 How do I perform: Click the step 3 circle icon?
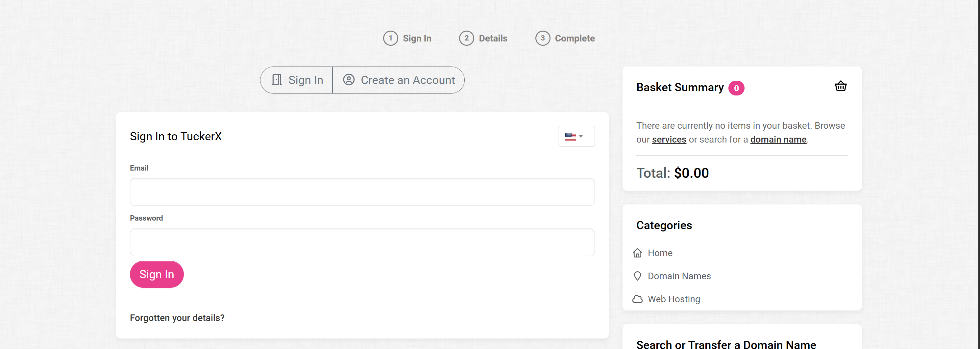click(x=543, y=38)
